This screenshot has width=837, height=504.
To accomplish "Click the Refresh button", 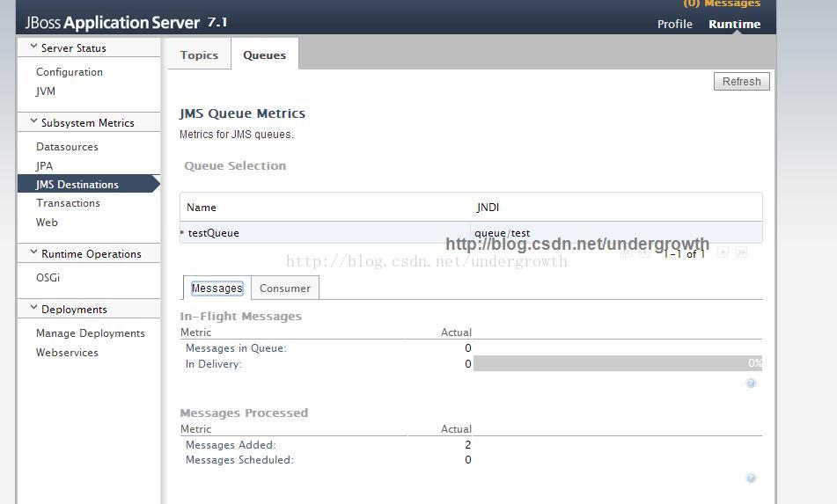I will coord(741,82).
